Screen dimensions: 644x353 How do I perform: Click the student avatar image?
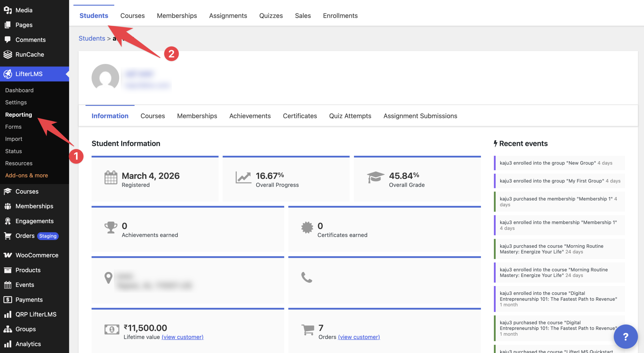click(x=105, y=77)
